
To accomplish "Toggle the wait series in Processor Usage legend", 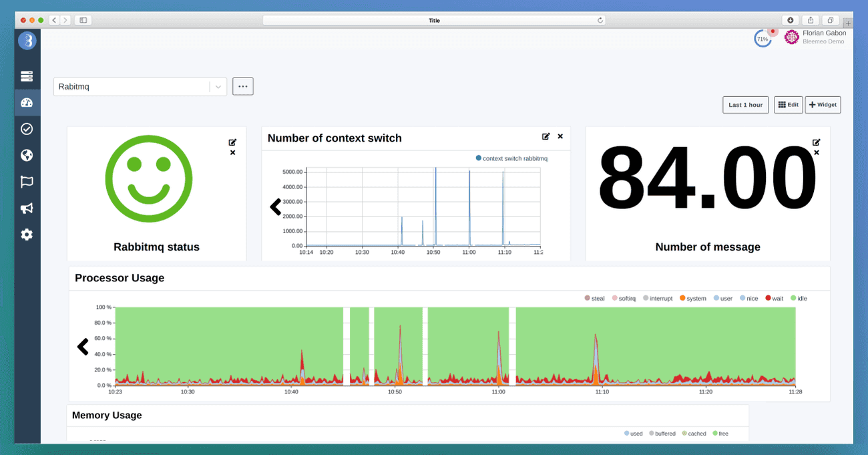I will coord(774,298).
